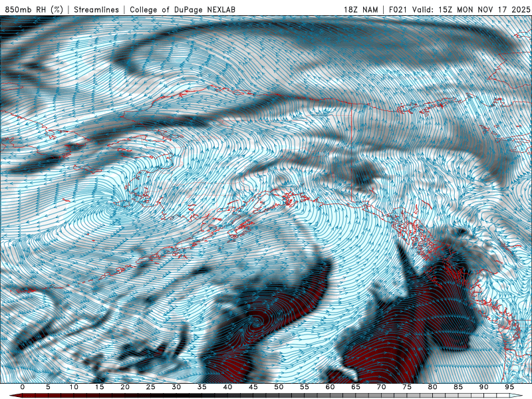Select the '95' scale label
Viewport: 532px width, 399px height.
(x=509, y=387)
